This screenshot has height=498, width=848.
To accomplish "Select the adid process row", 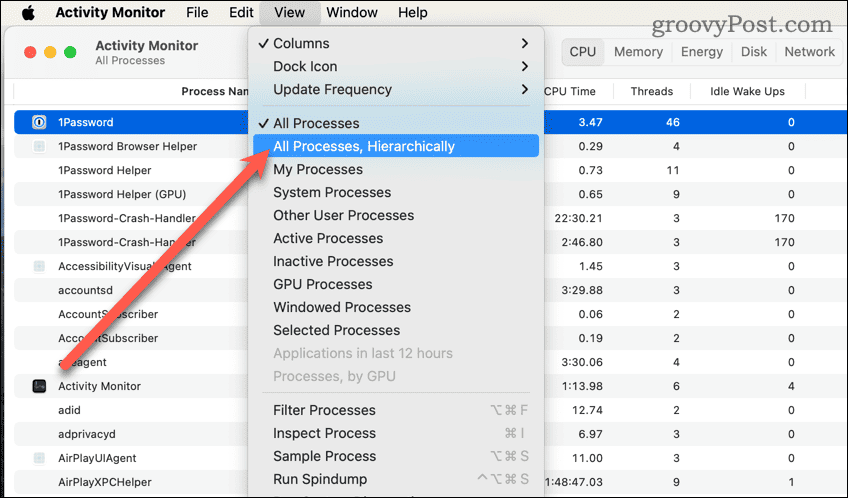I will pos(430,410).
